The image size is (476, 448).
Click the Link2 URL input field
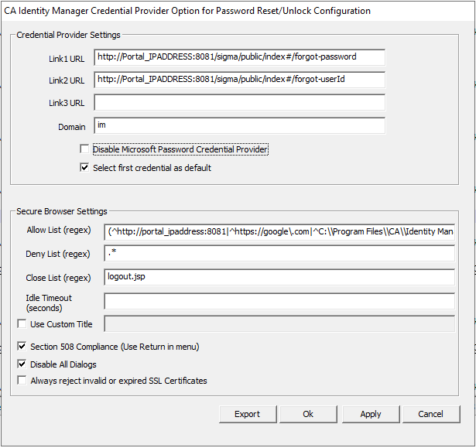coord(239,80)
